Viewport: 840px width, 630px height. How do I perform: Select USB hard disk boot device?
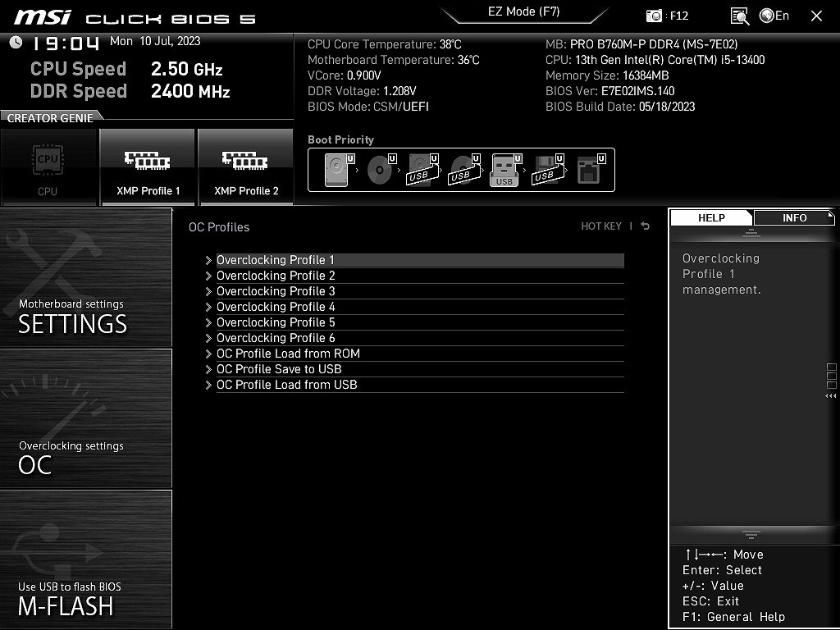coord(422,170)
